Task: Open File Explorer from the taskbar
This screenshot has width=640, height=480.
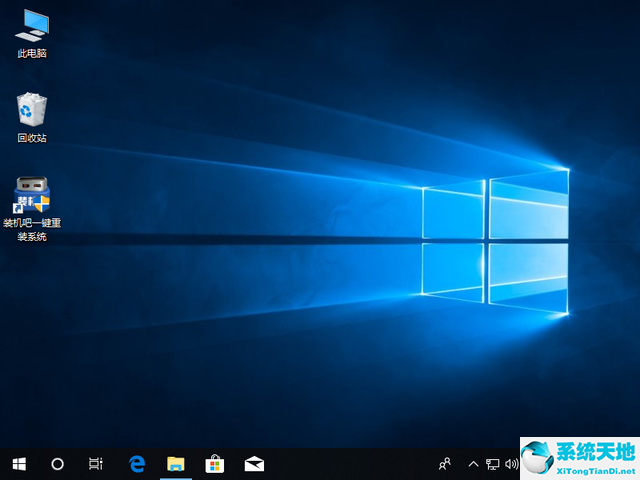Action: [176, 464]
